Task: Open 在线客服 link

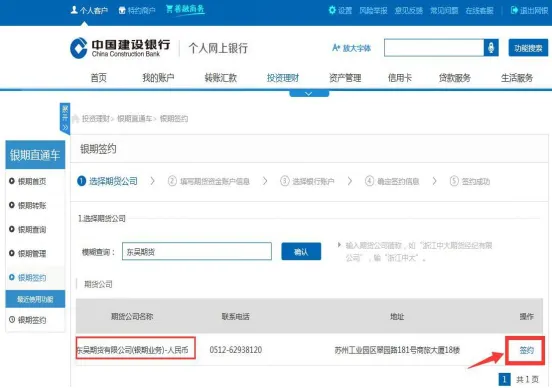Action: [x=479, y=11]
